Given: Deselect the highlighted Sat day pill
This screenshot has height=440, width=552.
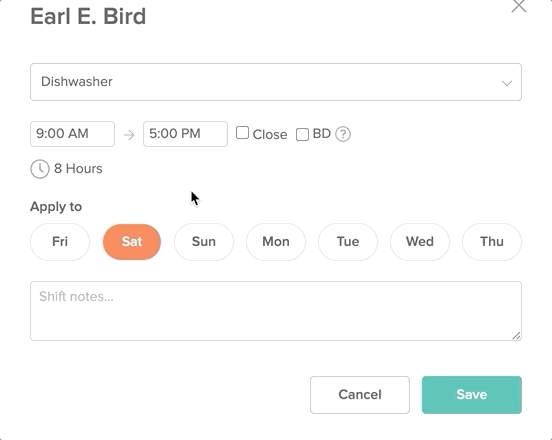Looking at the screenshot, I should [132, 242].
